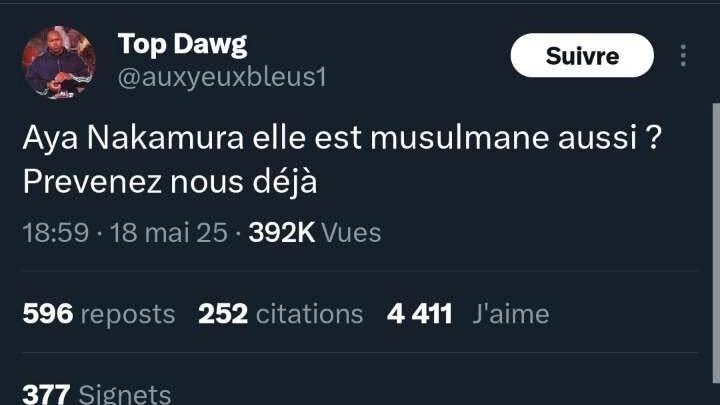Viewport: 720px width, 405px height.
Task: Click the 392K Vues view count
Action: coord(315,232)
